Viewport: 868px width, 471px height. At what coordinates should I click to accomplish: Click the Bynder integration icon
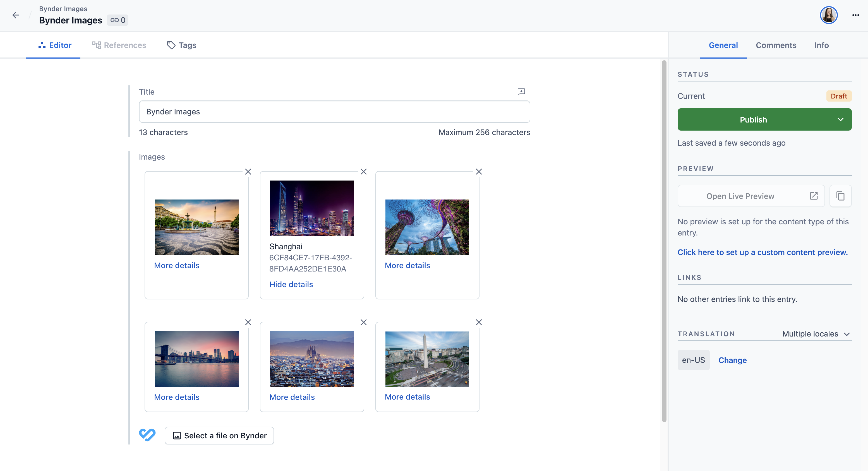147,435
